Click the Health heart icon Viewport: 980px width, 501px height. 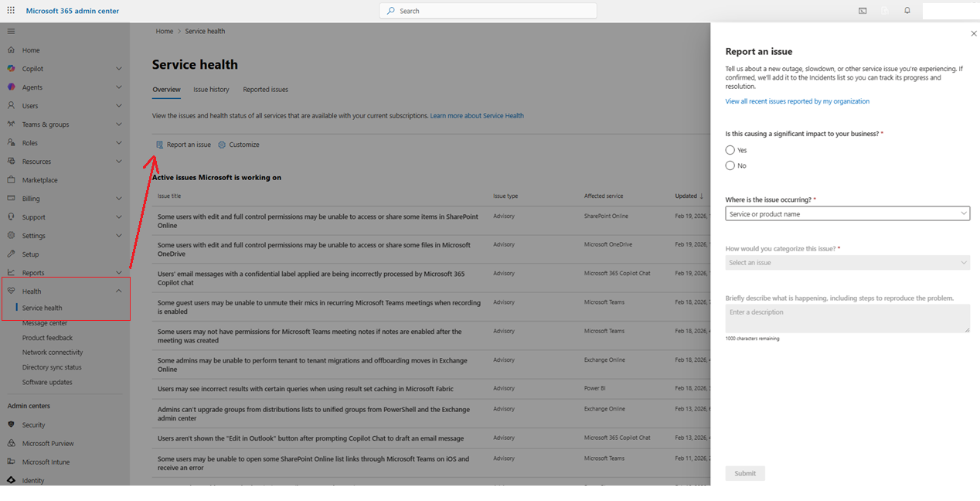tap(11, 291)
